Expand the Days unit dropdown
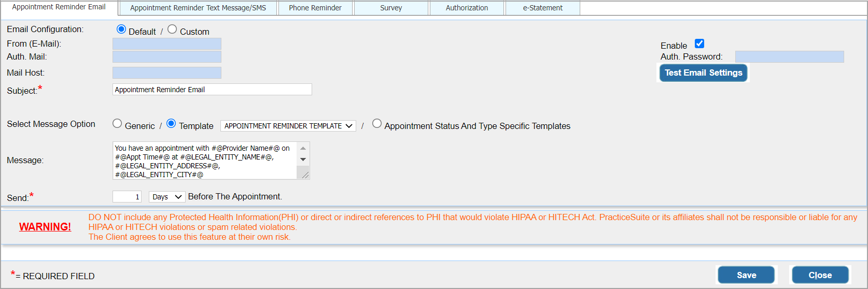 (x=167, y=197)
